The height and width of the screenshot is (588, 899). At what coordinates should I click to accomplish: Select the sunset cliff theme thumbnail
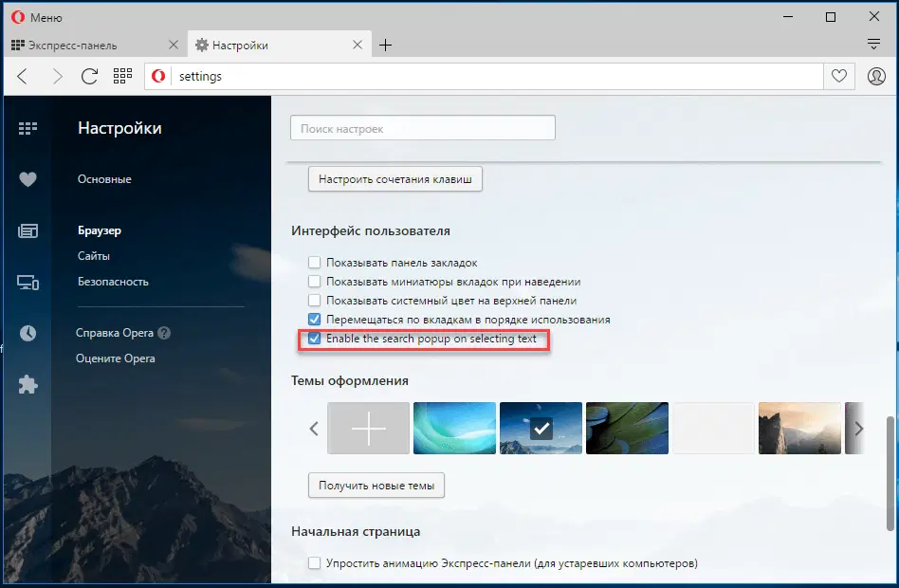799,428
